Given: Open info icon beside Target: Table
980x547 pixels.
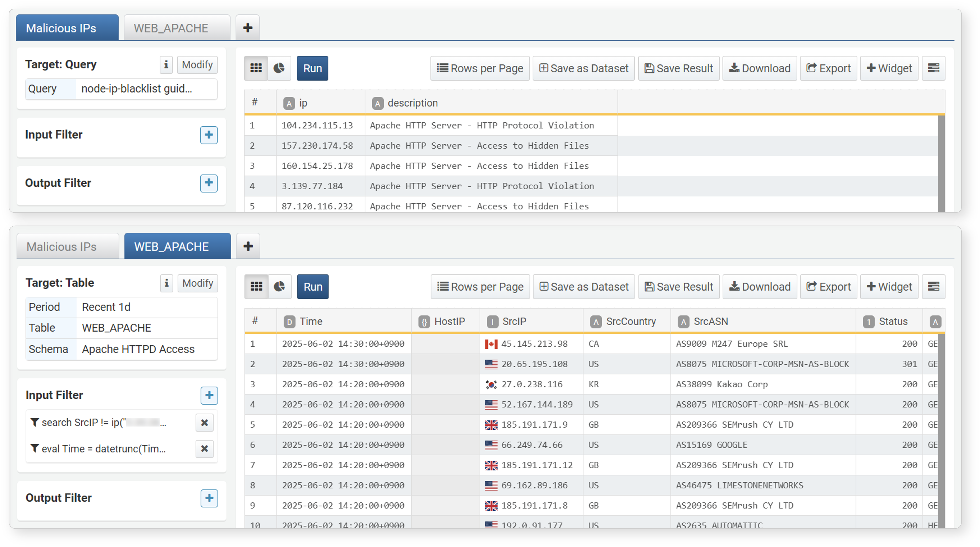Looking at the screenshot, I should [167, 283].
